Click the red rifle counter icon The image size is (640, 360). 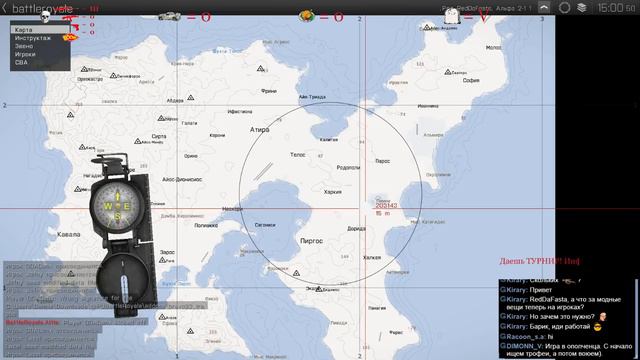click(x=71, y=17)
